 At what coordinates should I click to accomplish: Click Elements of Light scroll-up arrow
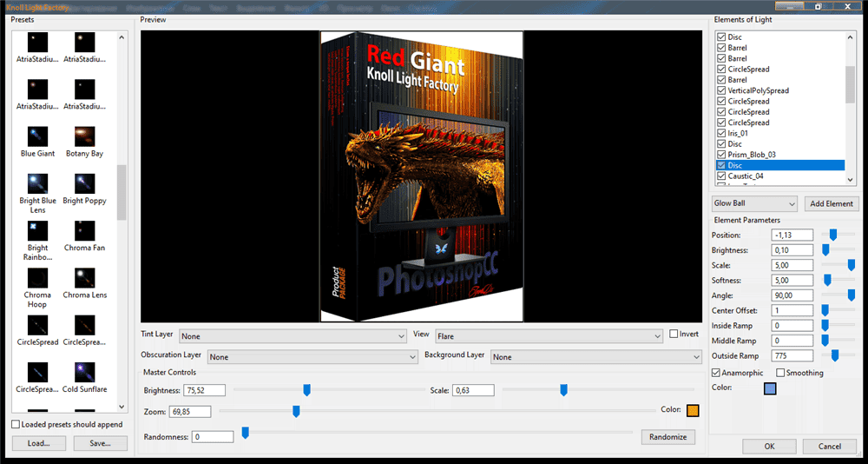pos(851,36)
